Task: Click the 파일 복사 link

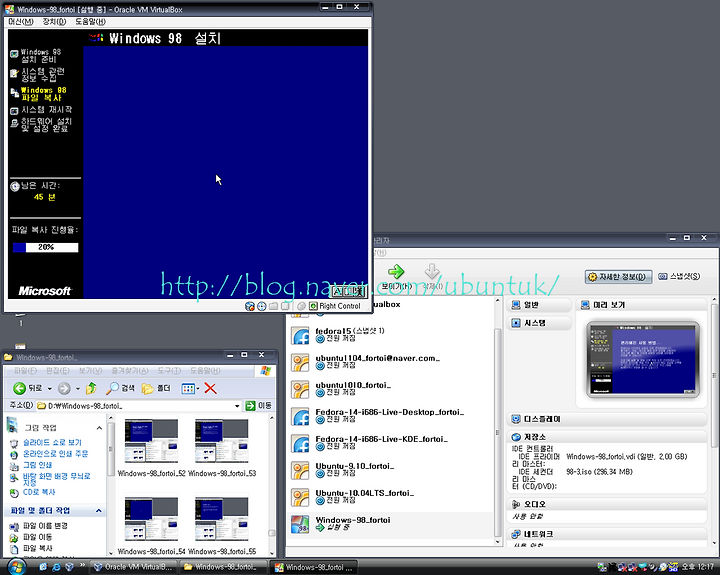Action: 37,548
